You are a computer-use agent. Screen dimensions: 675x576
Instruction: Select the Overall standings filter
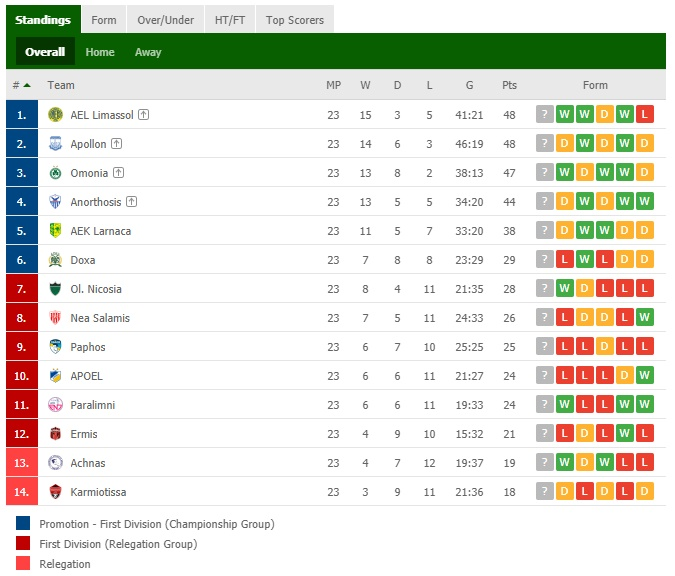pyautogui.click(x=45, y=52)
